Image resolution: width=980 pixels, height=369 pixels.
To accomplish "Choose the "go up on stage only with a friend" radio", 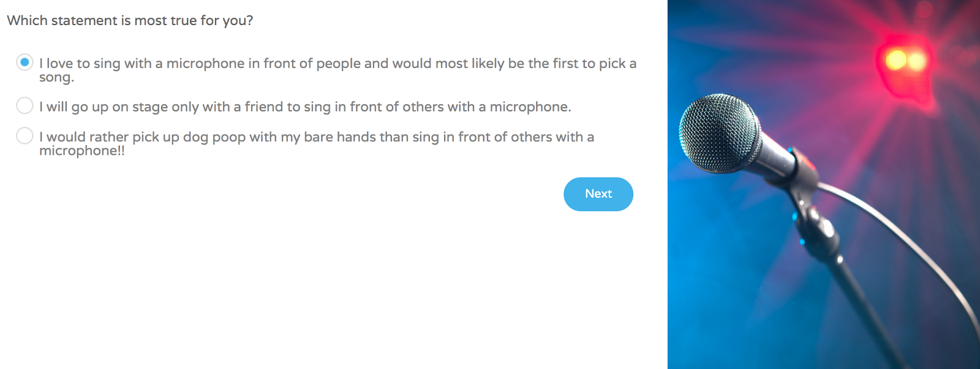I will [x=24, y=105].
